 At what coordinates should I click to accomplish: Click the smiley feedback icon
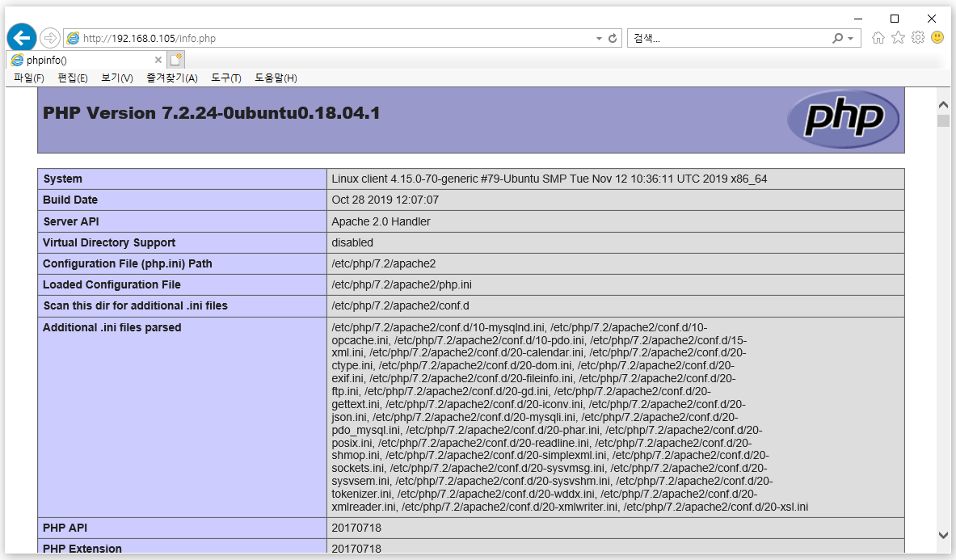point(937,38)
